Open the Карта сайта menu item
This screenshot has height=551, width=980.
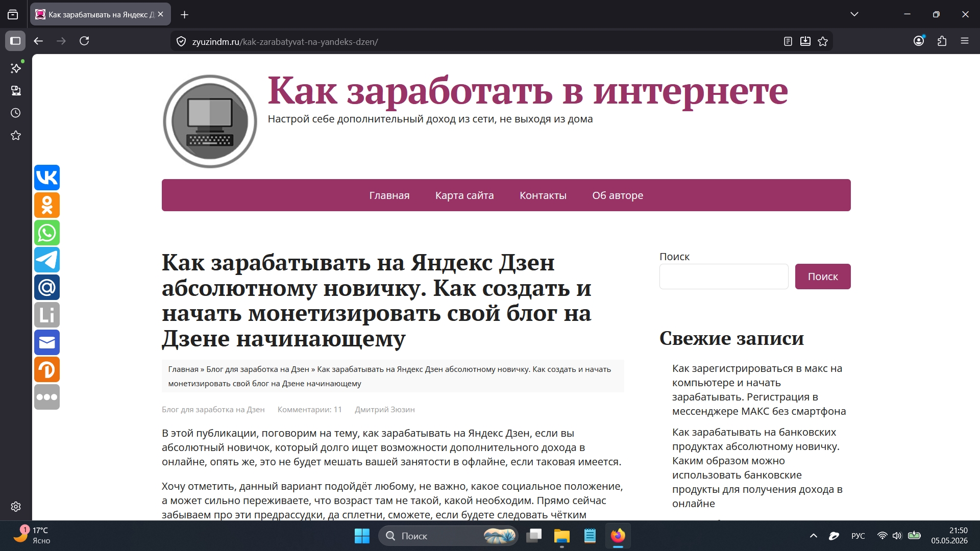tap(464, 195)
